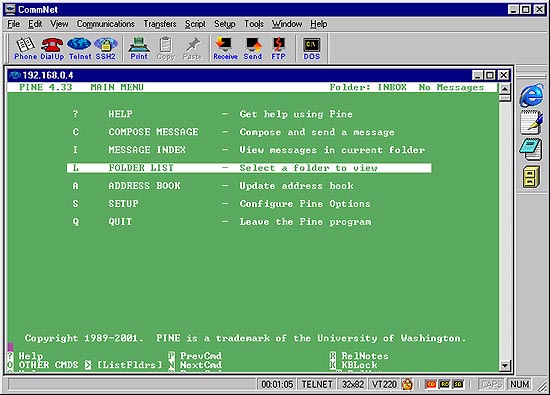The height and width of the screenshot is (395, 550).
Task: Click the VT220 emulation status field
Action: click(x=384, y=384)
